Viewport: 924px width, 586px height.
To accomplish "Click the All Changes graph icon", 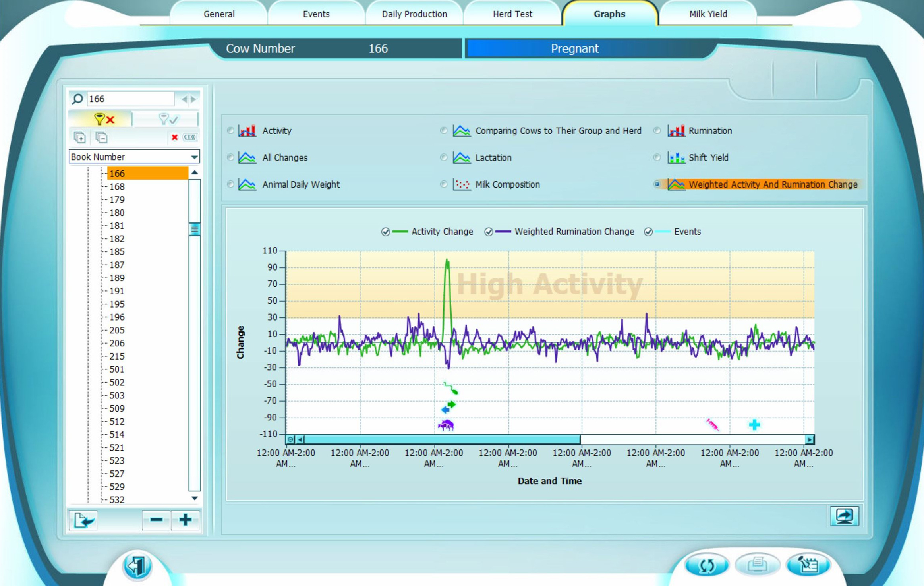I will coord(247,158).
